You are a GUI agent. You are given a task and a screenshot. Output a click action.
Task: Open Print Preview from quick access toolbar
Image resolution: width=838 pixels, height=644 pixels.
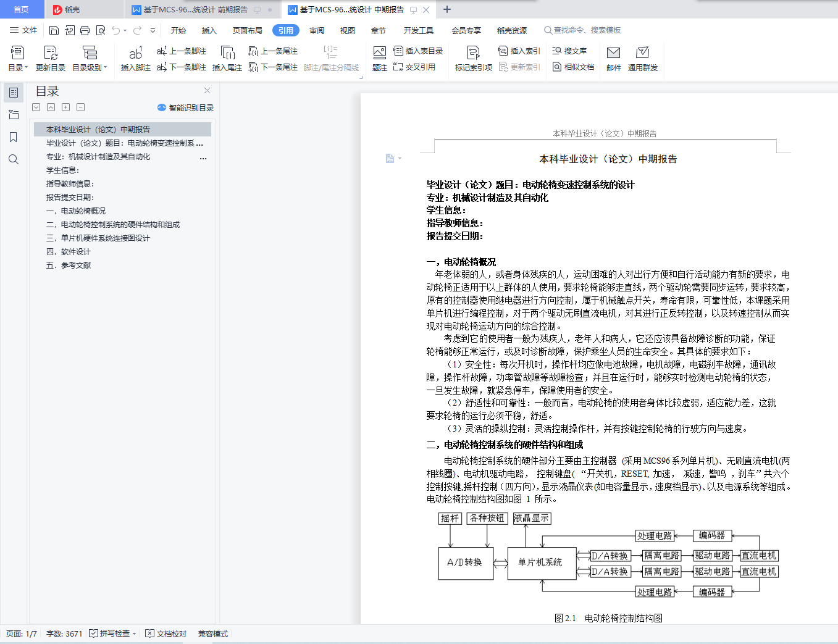point(100,30)
